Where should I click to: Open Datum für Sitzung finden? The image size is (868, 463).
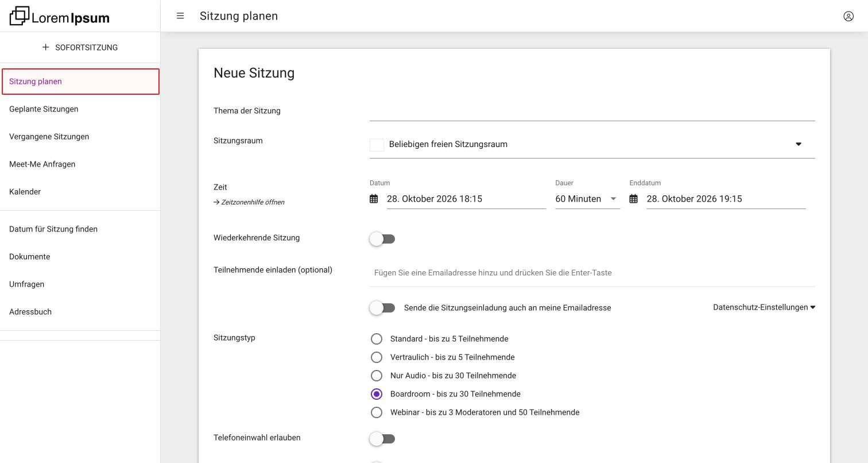(80, 229)
